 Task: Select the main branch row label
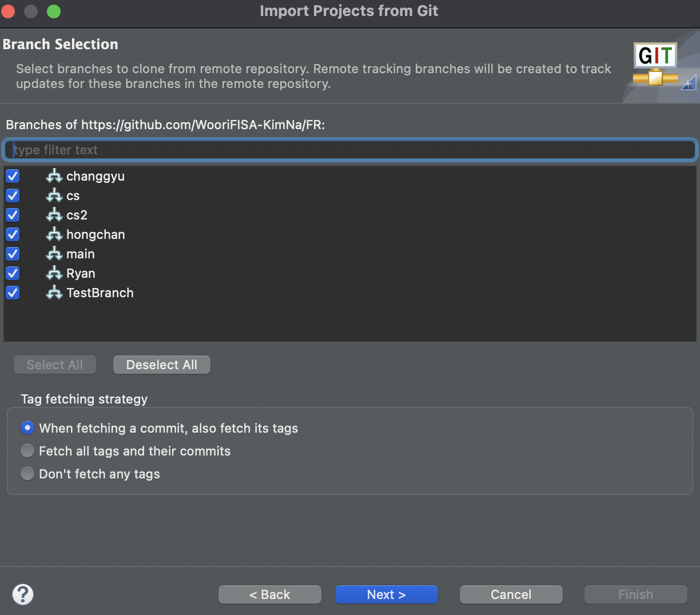pos(81,254)
